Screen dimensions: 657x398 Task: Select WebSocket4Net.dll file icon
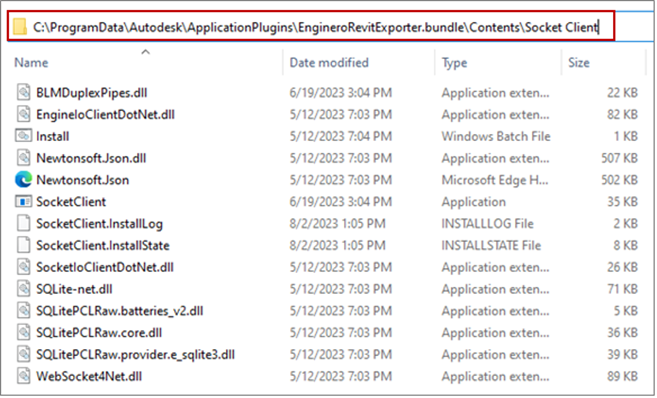point(23,376)
